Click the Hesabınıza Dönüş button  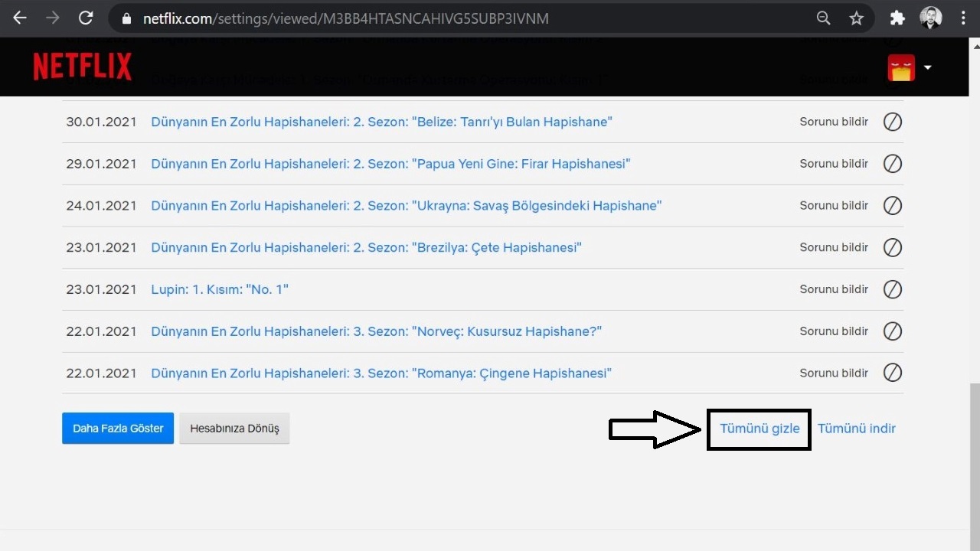(x=234, y=429)
